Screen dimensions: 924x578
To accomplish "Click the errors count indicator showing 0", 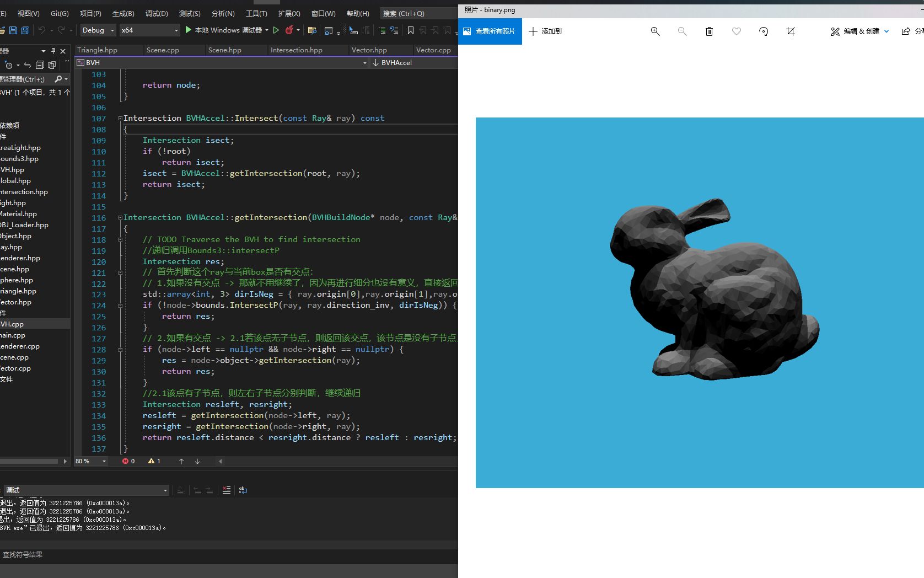I will coord(128,461).
